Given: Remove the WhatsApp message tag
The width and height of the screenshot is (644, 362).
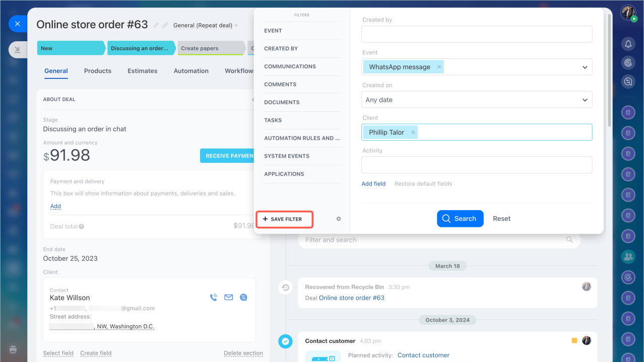Looking at the screenshot, I should tap(439, 67).
